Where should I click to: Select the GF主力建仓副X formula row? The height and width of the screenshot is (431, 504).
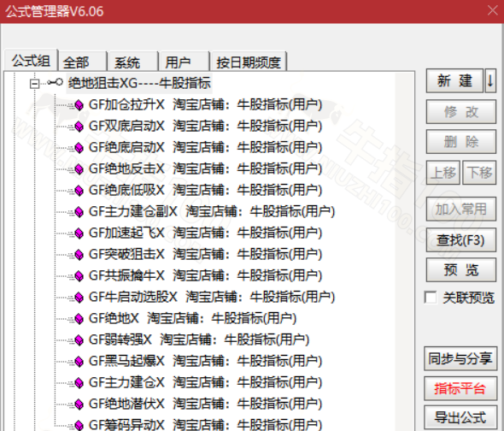click(212, 212)
